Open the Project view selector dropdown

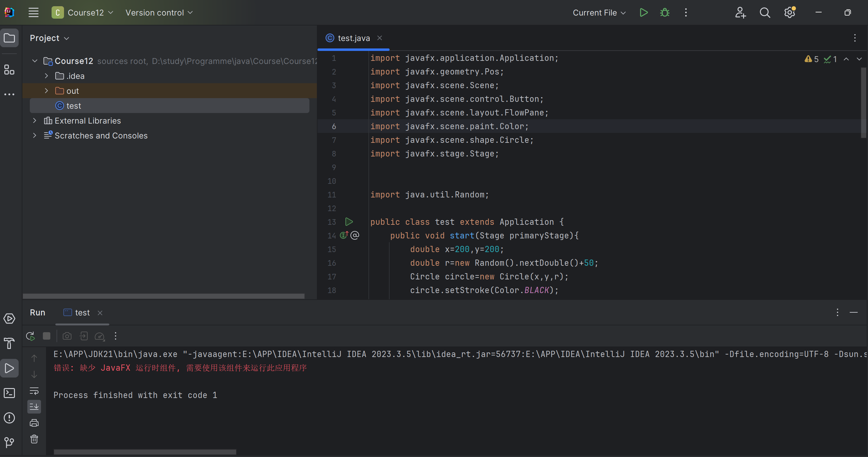pyautogui.click(x=49, y=38)
